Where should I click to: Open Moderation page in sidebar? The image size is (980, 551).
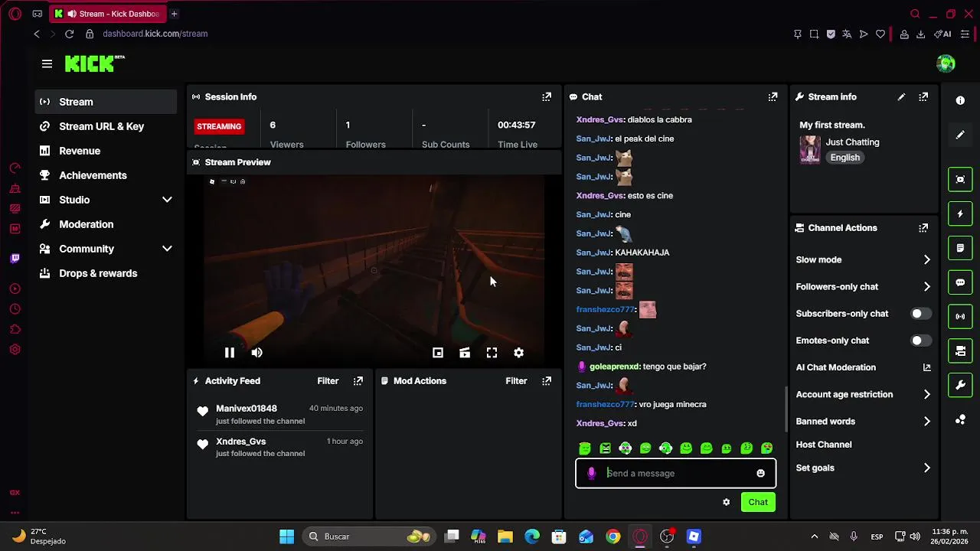(106, 224)
